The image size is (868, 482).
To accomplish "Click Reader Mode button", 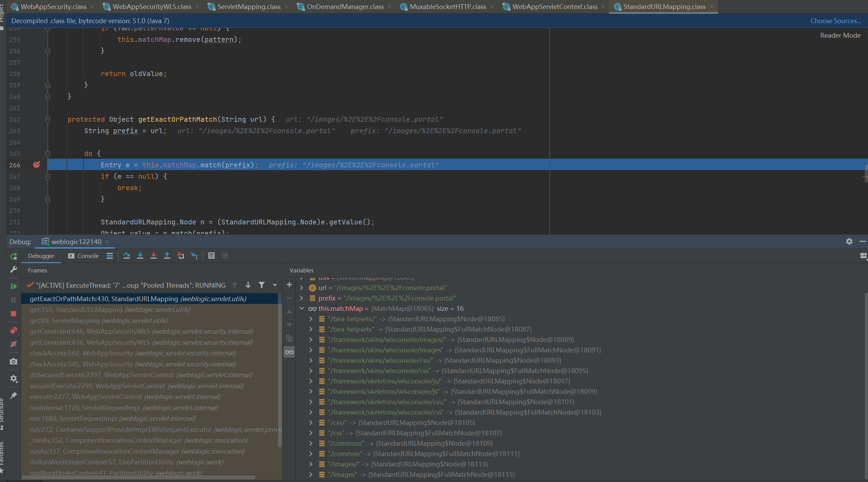I will pos(840,35).
